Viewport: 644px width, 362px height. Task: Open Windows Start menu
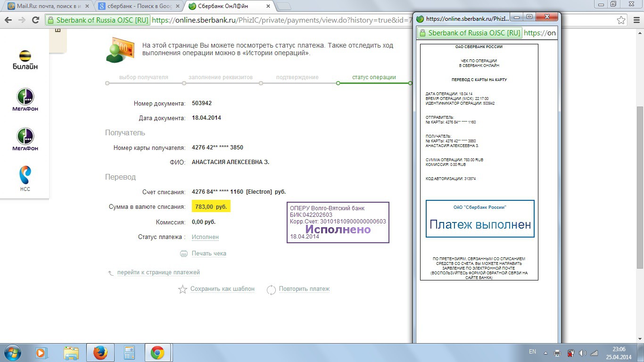tap(13, 353)
